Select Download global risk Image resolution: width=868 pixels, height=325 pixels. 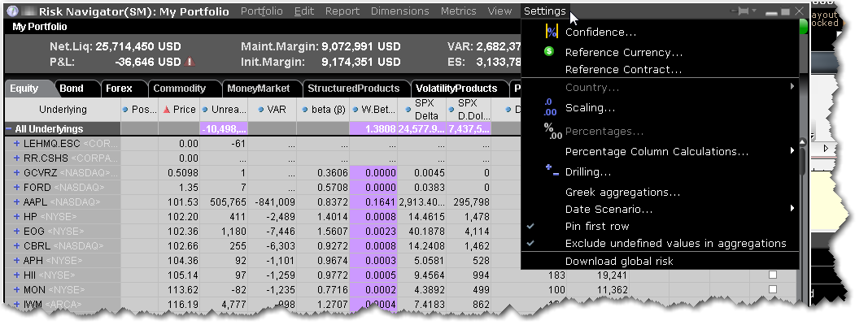coord(619,261)
